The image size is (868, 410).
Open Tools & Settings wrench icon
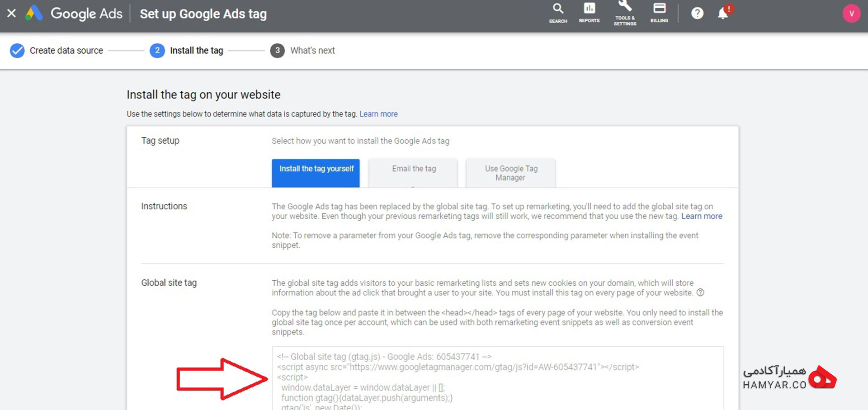(x=625, y=13)
